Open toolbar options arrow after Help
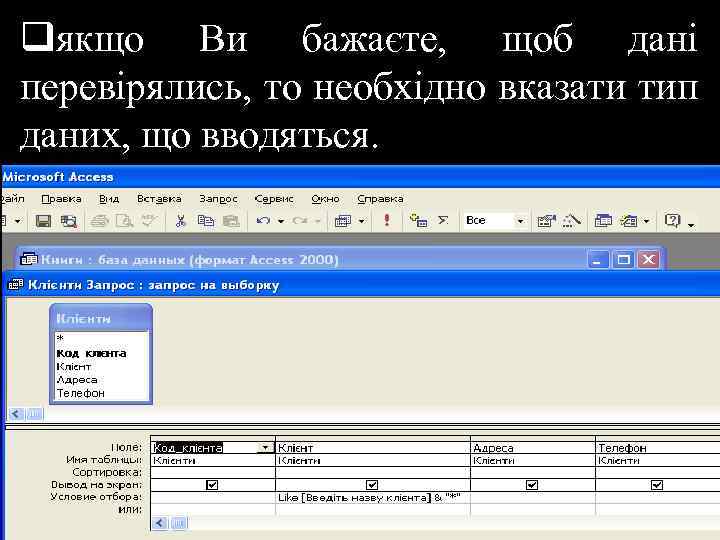This screenshot has height=540, width=720. pyautogui.click(x=692, y=225)
